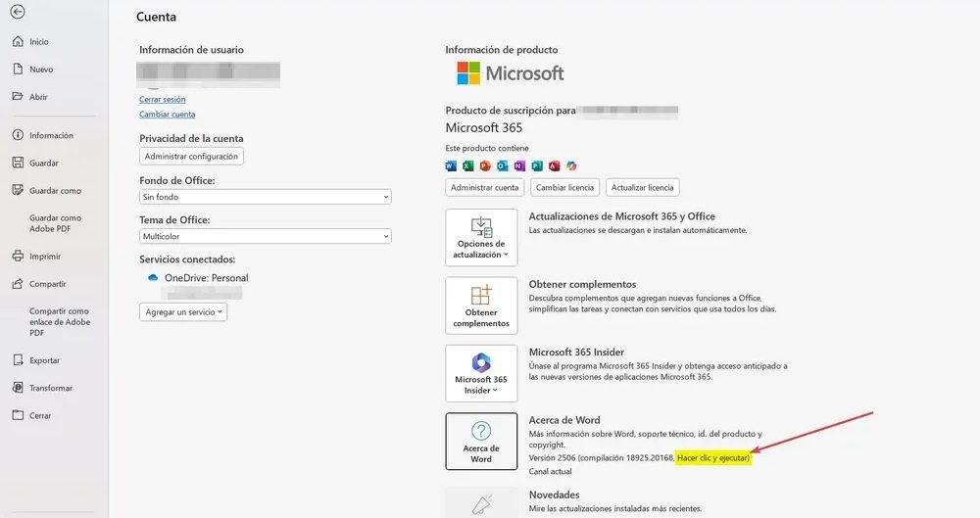Click the Abrir folder icon
Viewport: 980px width, 518px height.
(18, 96)
